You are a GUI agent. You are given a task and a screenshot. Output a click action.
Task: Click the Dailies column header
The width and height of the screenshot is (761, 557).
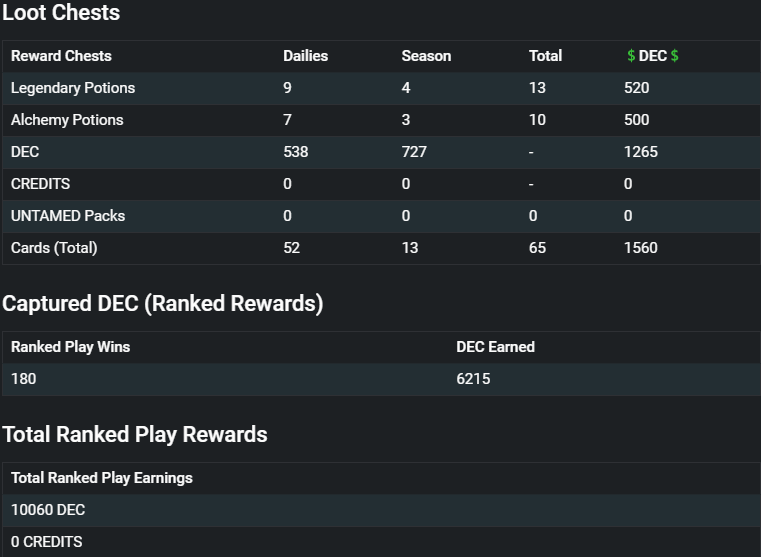coord(305,56)
